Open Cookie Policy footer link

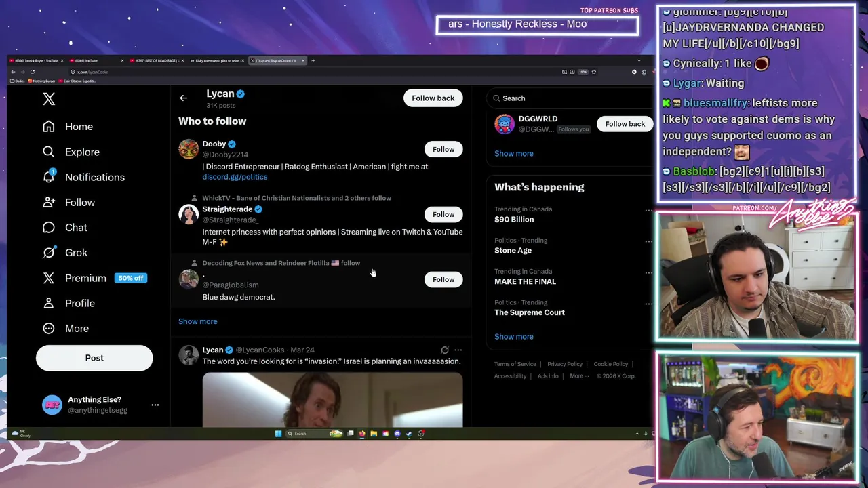point(611,364)
